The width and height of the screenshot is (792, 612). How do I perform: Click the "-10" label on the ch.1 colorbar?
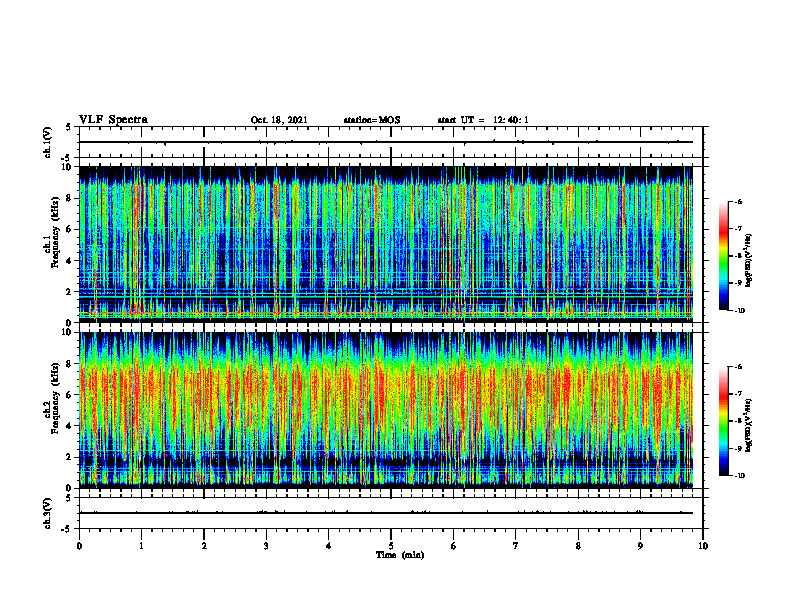[x=739, y=311]
